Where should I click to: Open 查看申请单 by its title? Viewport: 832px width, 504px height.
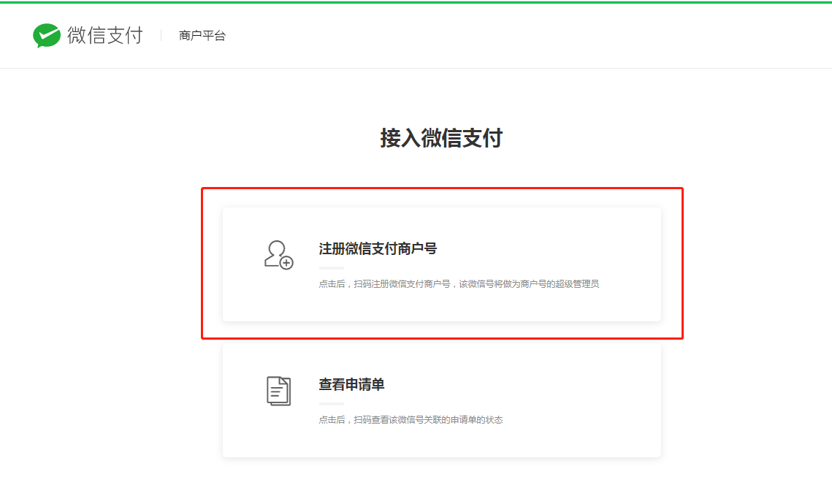point(351,384)
